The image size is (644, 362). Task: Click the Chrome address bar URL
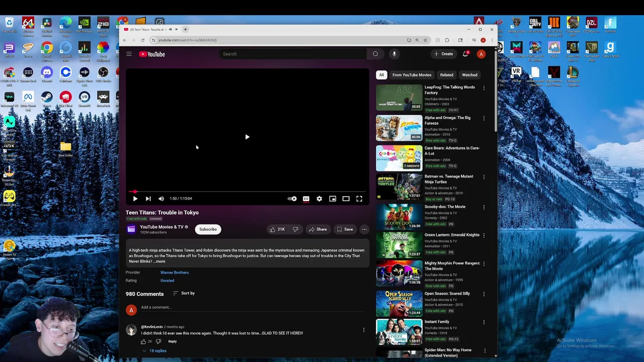click(x=187, y=40)
